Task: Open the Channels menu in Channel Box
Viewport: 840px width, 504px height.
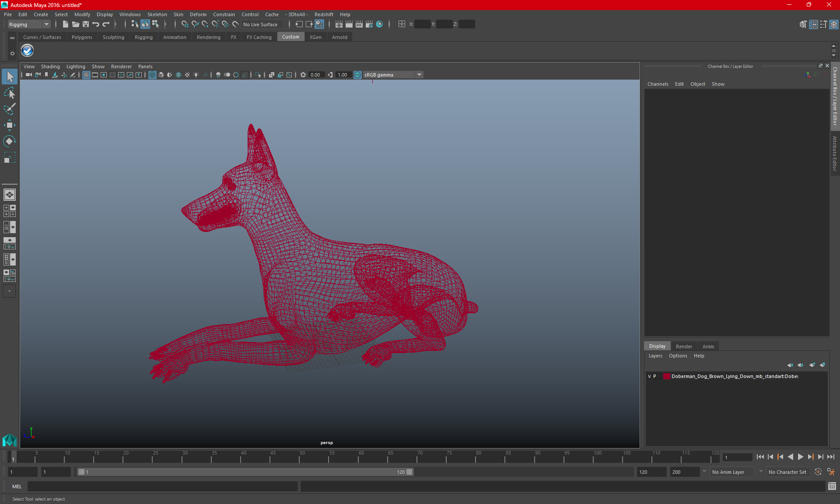Action: tap(658, 84)
